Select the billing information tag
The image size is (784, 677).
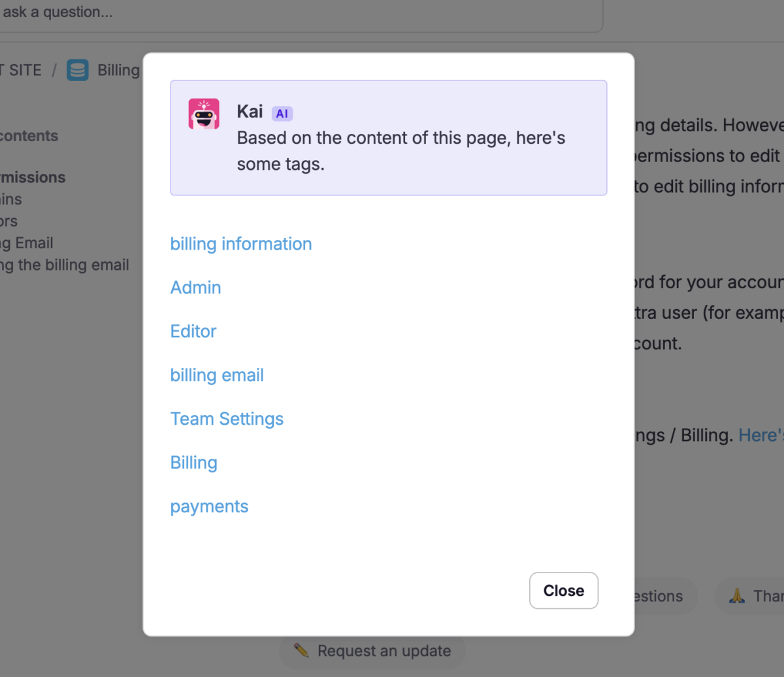coord(240,244)
